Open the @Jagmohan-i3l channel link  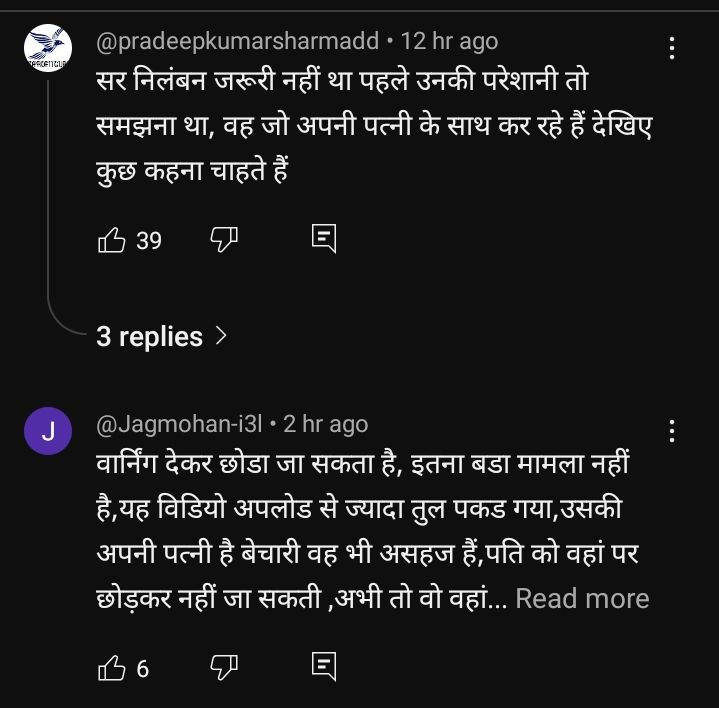179,424
